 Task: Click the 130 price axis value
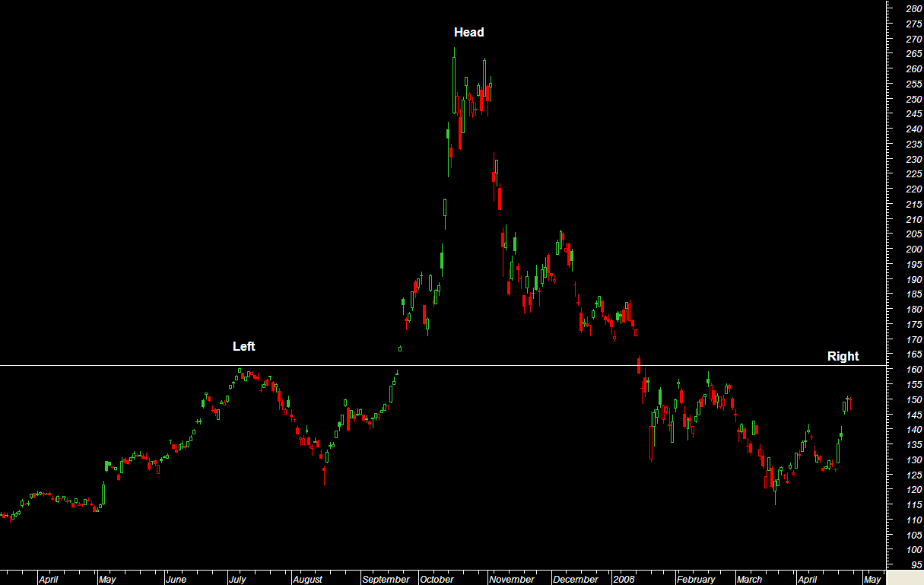pyautogui.click(x=914, y=459)
